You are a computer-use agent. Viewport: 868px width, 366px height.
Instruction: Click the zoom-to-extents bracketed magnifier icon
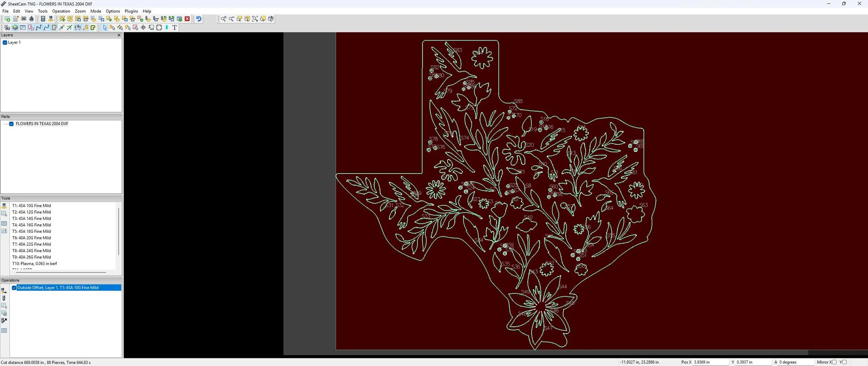(x=255, y=19)
